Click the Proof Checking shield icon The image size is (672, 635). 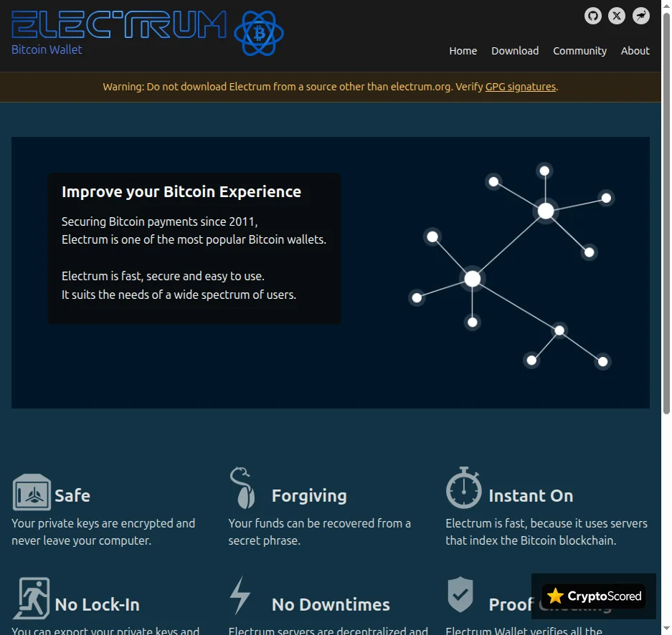click(x=460, y=594)
